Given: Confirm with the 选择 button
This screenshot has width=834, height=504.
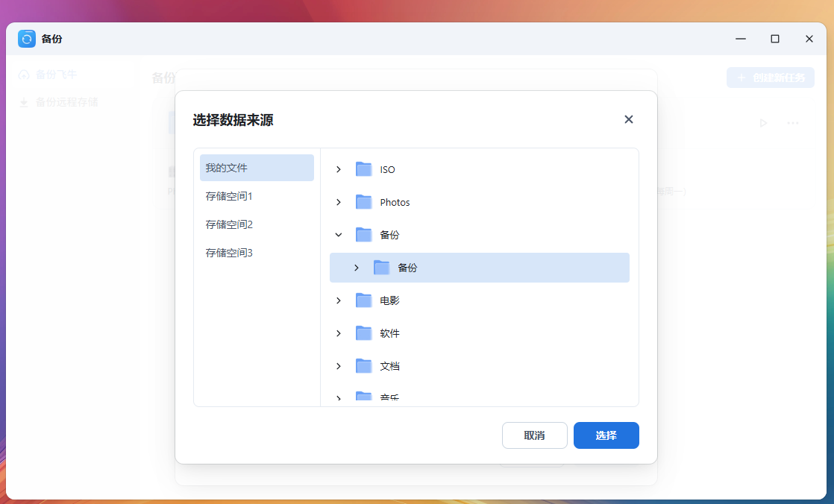Looking at the screenshot, I should (x=606, y=435).
